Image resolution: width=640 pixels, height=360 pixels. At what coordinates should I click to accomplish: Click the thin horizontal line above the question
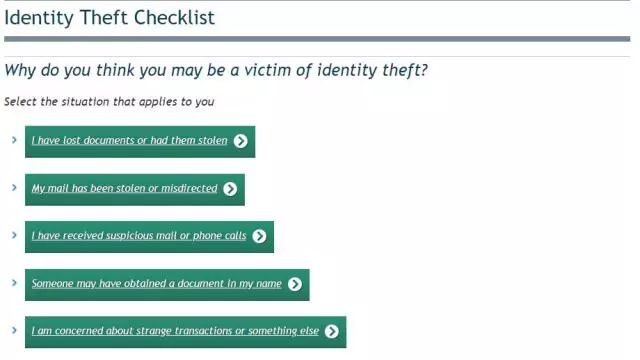pos(317,56)
